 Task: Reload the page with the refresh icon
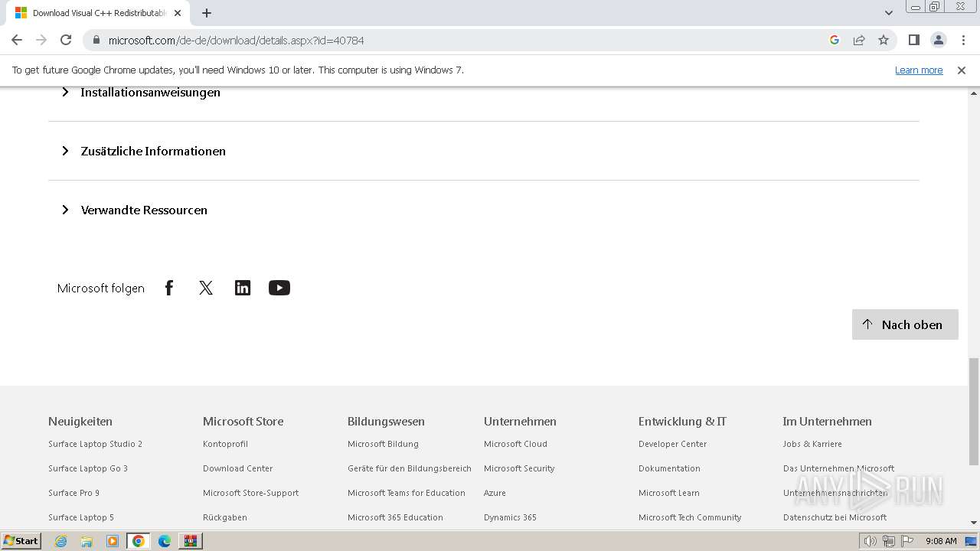pos(66,40)
